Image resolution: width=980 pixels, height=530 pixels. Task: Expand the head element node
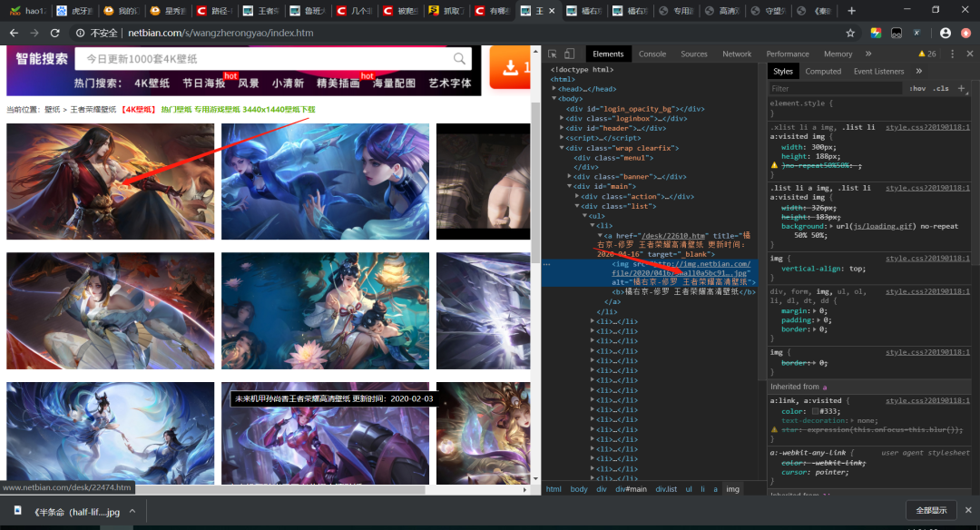(x=554, y=89)
